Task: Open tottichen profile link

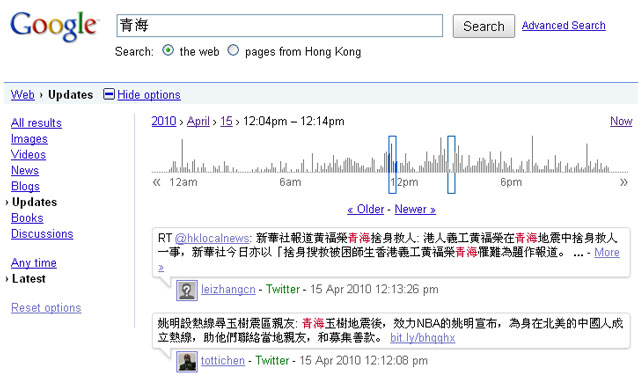Action: (223, 360)
